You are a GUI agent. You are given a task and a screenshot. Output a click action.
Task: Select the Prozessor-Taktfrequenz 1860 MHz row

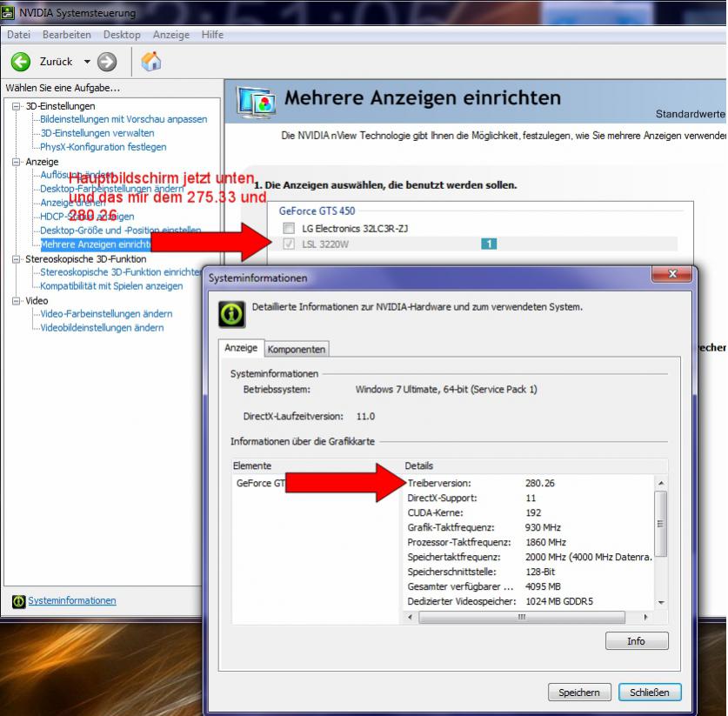530,542
